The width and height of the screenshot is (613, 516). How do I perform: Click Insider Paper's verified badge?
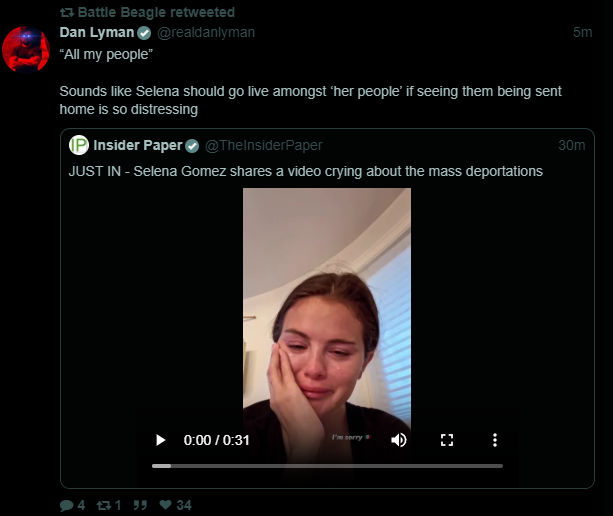192,146
